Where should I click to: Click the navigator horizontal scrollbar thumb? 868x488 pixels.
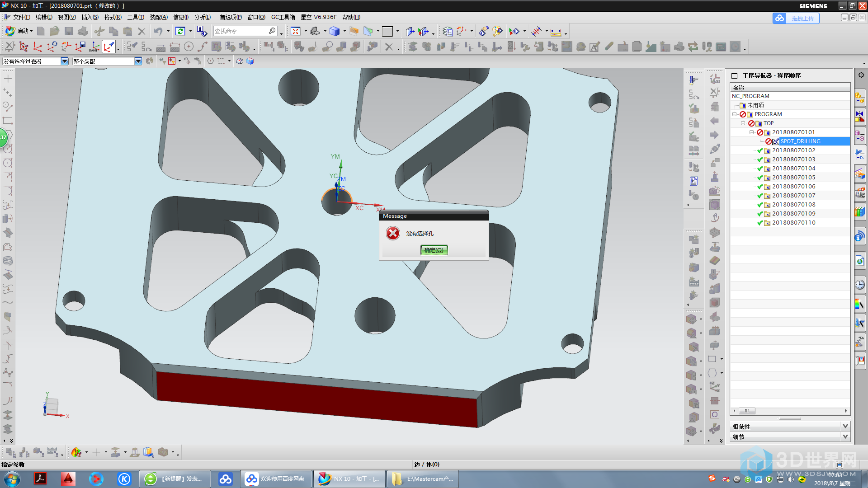coord(747,411)
